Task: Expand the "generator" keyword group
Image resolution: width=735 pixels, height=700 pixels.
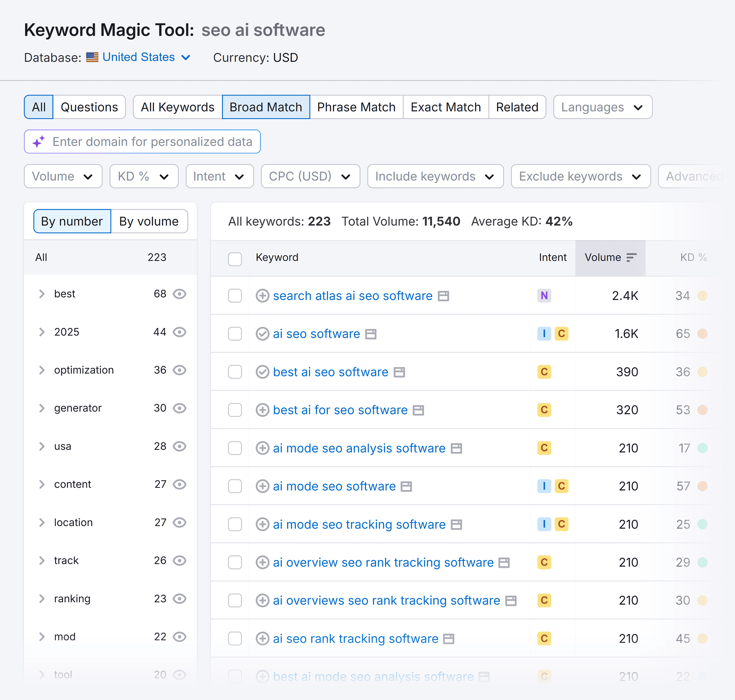Action: tap(41, 408)
